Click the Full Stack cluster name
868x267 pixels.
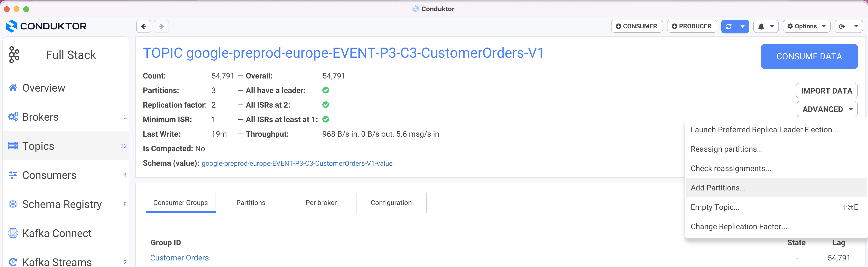[x=71, y=55]
